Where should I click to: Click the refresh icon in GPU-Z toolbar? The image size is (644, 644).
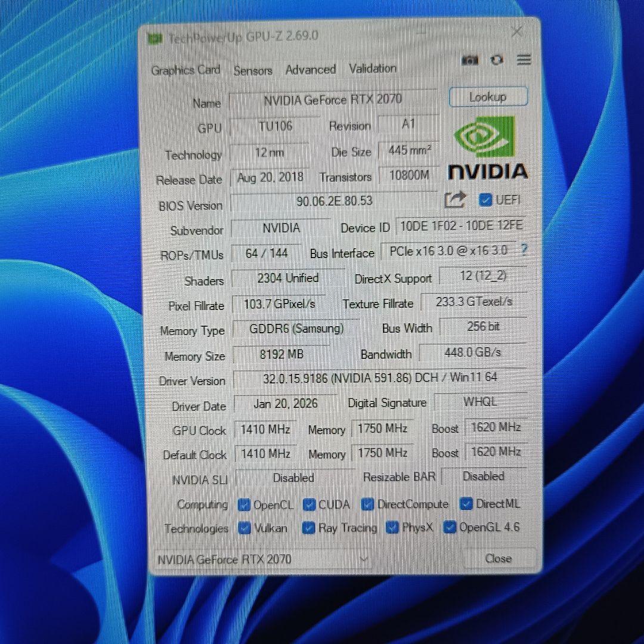(x=497, y=60)
